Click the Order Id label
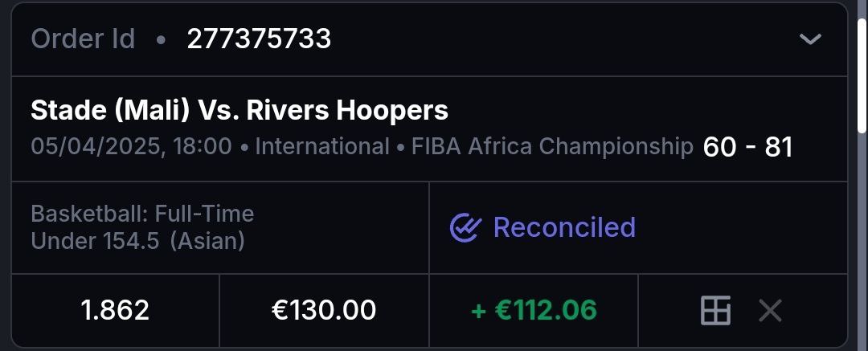This screenshot has height=351, width=868. coord(83,39)
